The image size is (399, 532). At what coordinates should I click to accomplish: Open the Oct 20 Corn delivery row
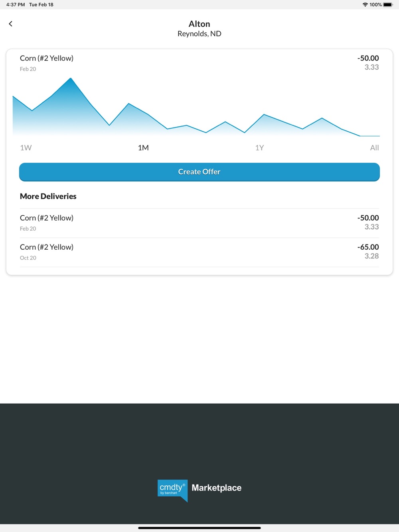click(199, 252)
